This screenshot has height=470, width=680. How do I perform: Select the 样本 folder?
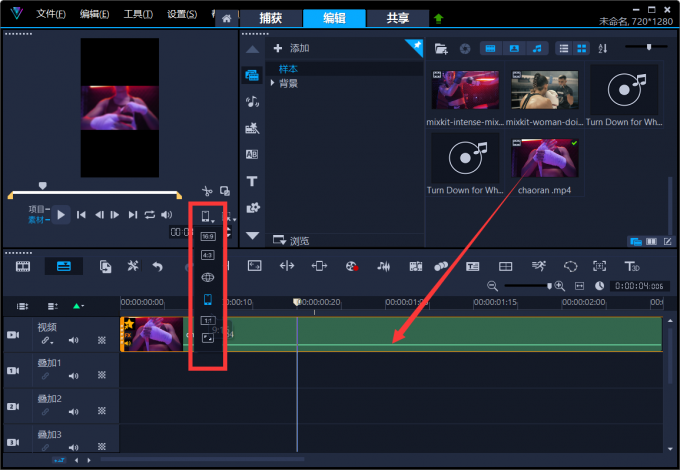288,69
